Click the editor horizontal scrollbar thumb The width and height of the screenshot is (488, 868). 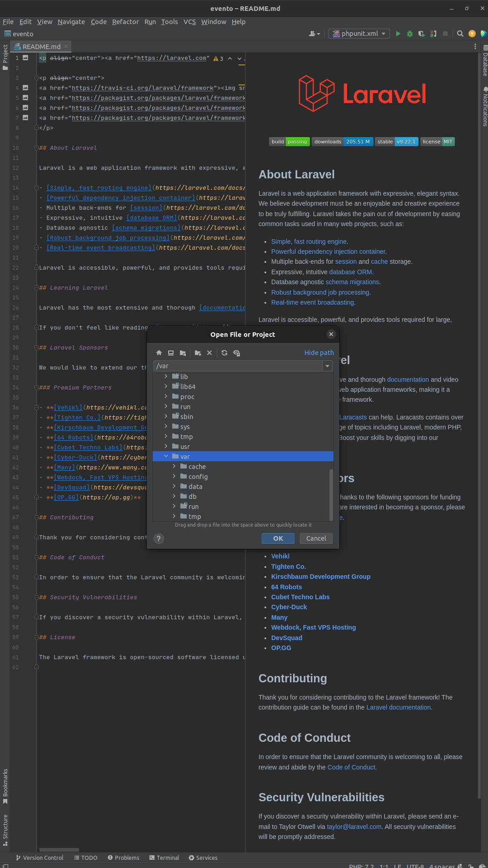point(59,850)
